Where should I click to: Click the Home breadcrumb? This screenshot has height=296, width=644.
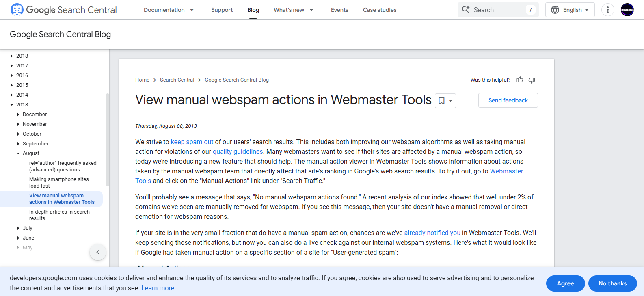pyautogui.click(x=142, y=80)
